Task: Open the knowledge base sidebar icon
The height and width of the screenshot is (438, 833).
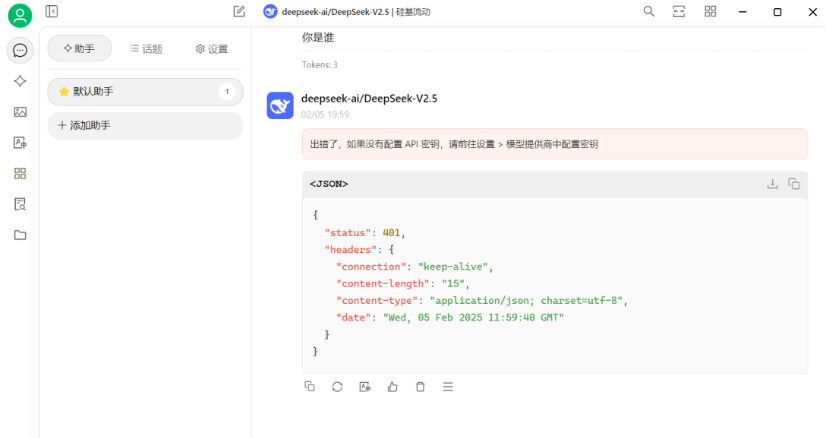Action: click(20, 204)
